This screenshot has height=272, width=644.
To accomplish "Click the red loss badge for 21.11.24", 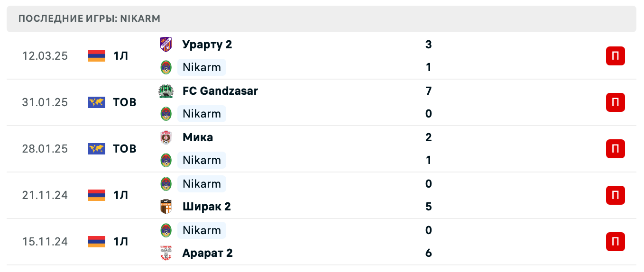I will coord(615,195).
